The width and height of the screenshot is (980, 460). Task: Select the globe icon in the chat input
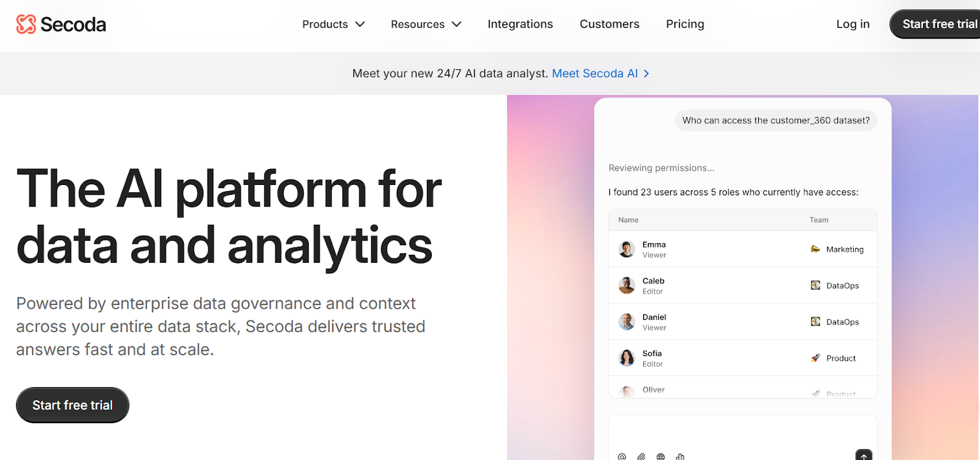coord(660,456)
